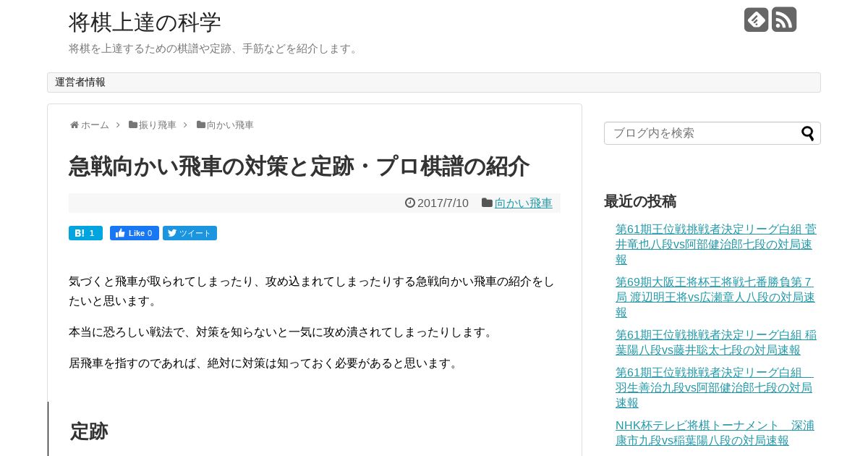This screenshot has width=868, height=456.
Task: Click site tagline 将棋を上達するための棋譜や定跡
Action: pos(215,48)
